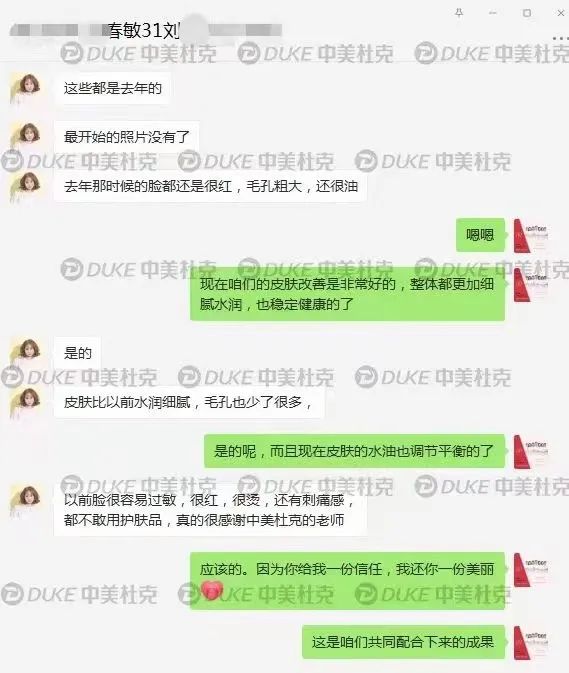
Task: Select the 是的 message bubble
Action: 78,353
